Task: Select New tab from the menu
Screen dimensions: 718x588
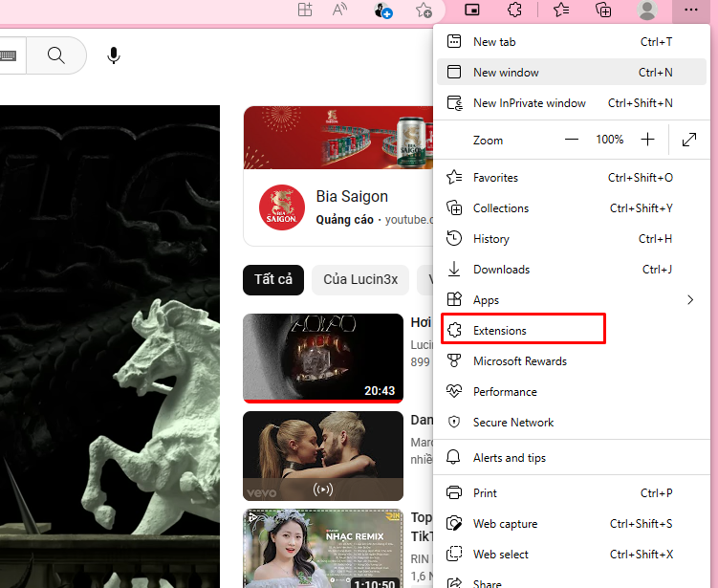Action: (572, 42)
